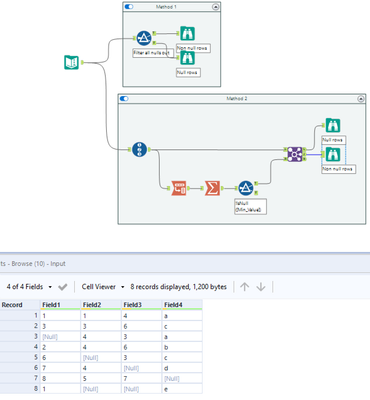Collapse the Method 1 container
Viewport: 370px width, 400px height.
point(216,7)
